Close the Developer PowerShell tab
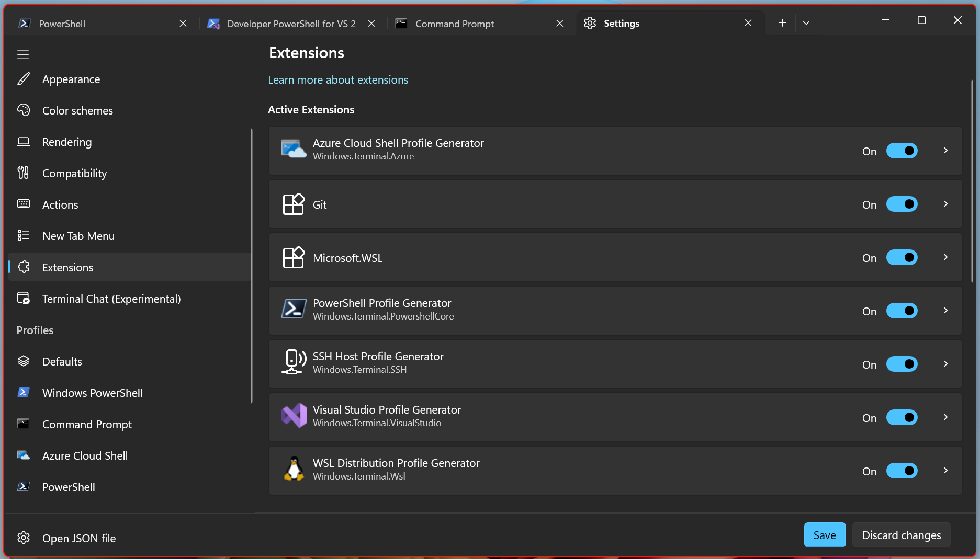 (371, 24)
